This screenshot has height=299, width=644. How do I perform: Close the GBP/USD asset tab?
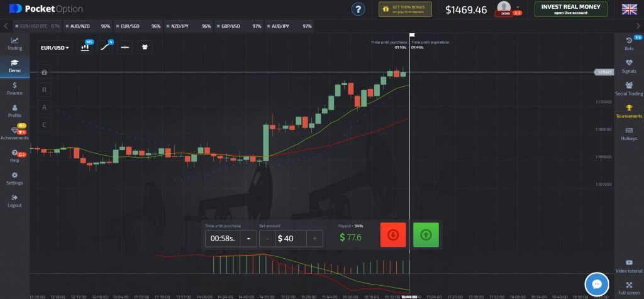pos(218,26)
